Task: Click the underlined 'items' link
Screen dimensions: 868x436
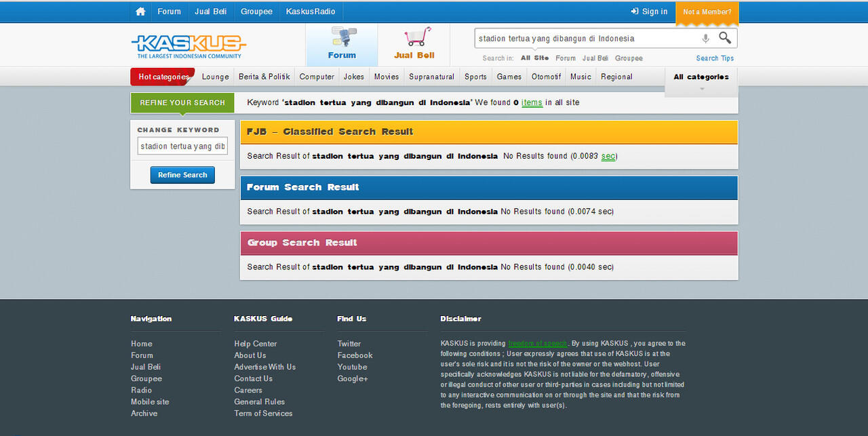Action: pyautogui.click(x=532, y=103)
